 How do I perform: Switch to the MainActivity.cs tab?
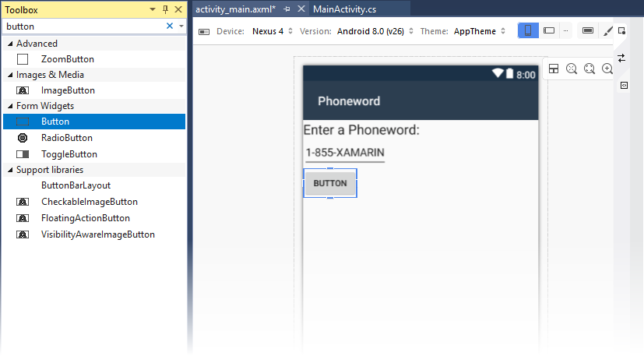point(344,9)
